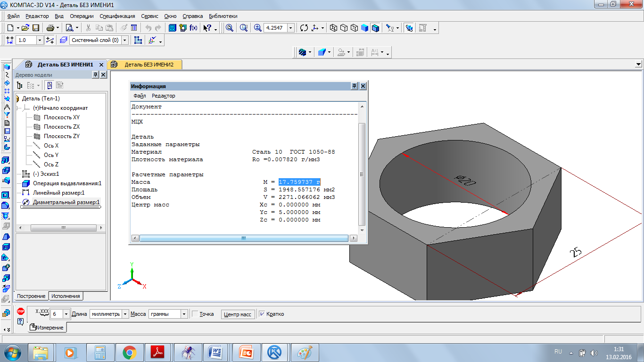Print using the printer icon

point(50,28)
